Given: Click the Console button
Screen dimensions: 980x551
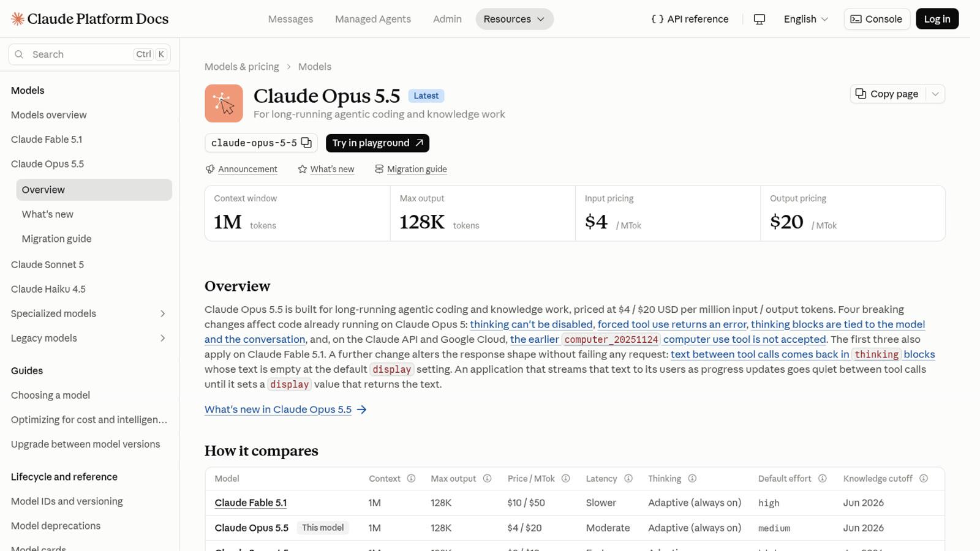Looking at the screenshot, I should (876, 19).
